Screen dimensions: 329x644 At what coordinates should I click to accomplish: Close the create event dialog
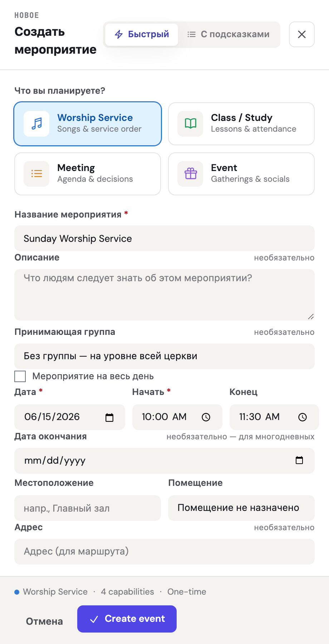point(302,34)
